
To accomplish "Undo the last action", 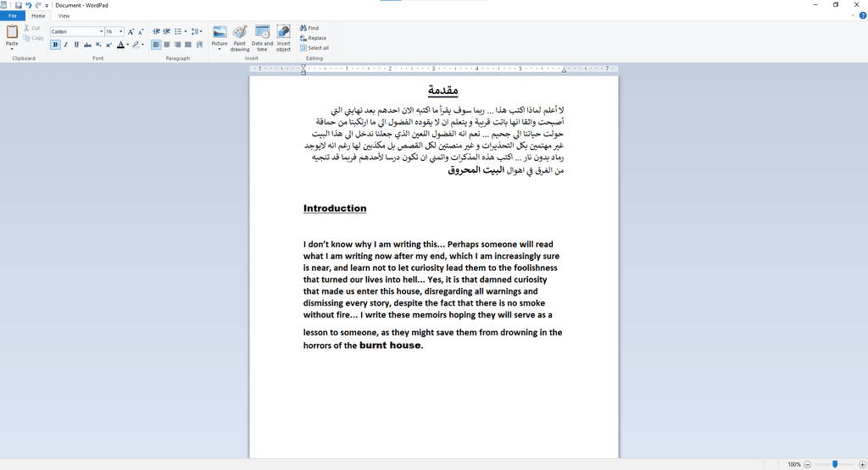I will (x=28, y=5).
